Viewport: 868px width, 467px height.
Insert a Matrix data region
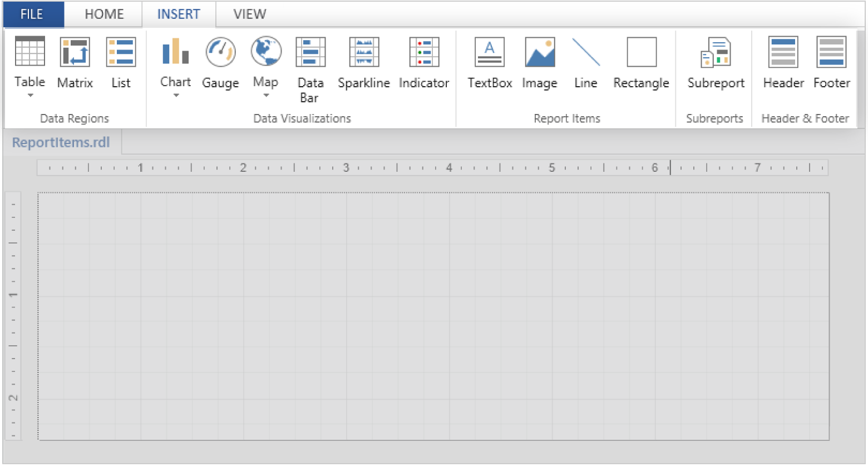(75, 62)
